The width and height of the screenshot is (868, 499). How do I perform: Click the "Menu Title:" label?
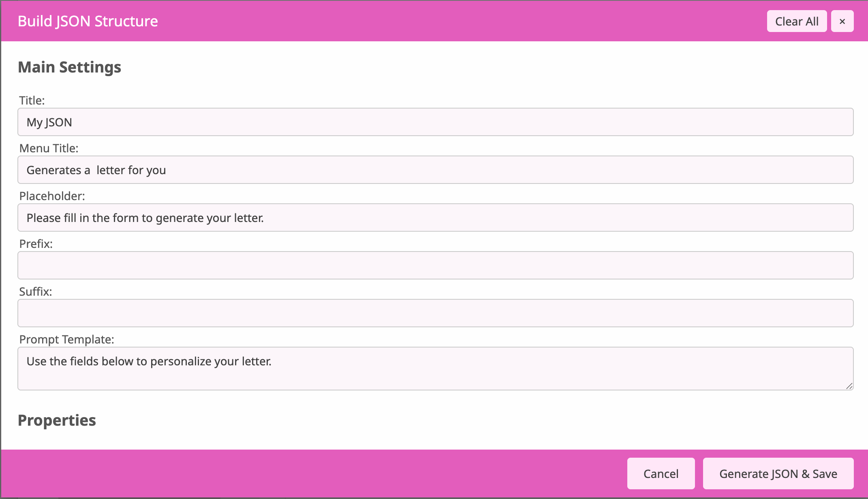[49, 148]
